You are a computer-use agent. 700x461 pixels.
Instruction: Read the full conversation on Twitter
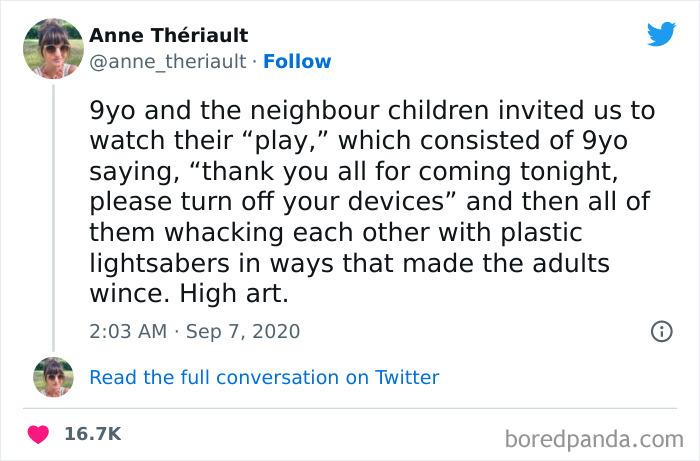pyautogui.click(x=264, y=377)
